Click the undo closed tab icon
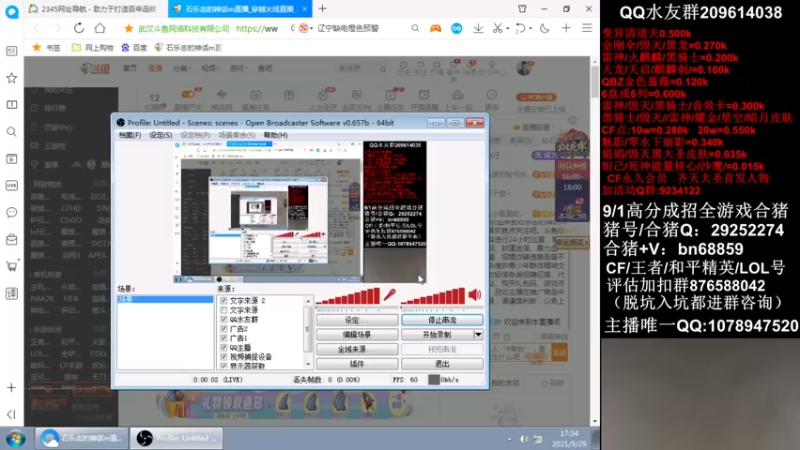 520,29
